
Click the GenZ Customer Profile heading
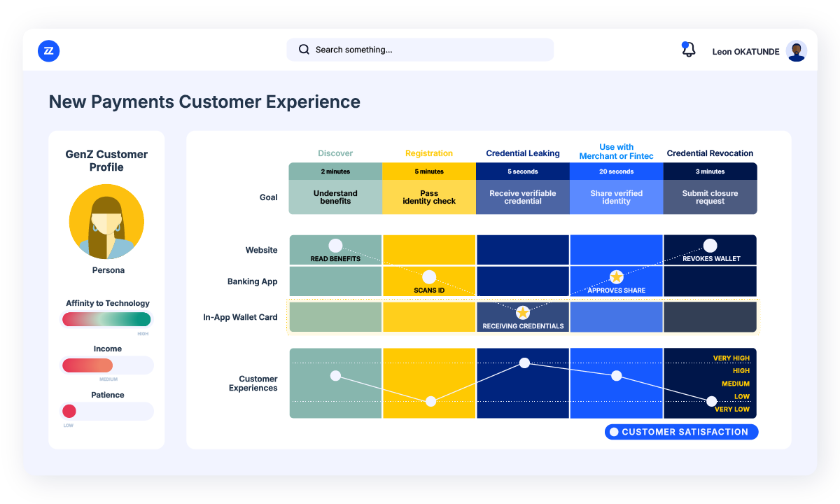106,160
